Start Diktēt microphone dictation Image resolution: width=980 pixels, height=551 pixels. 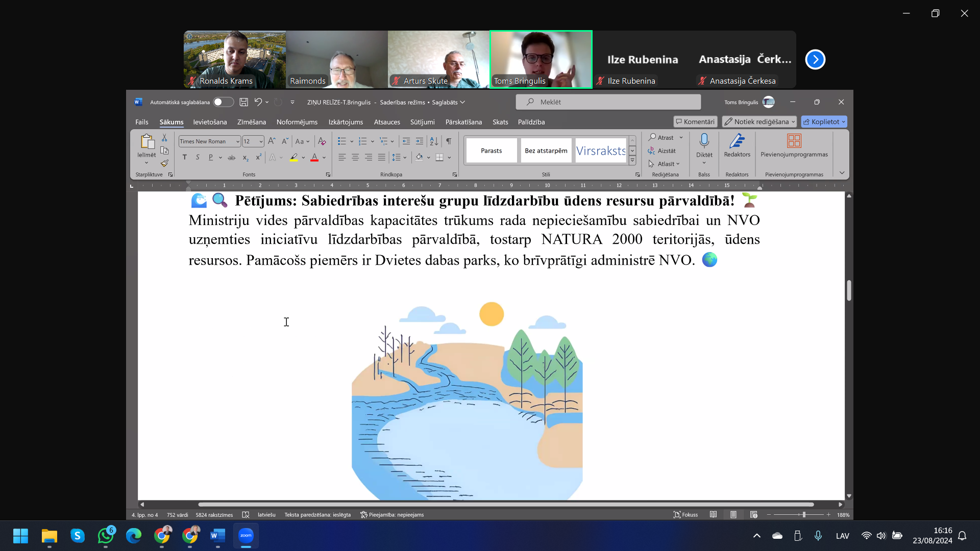coord(704,145)
